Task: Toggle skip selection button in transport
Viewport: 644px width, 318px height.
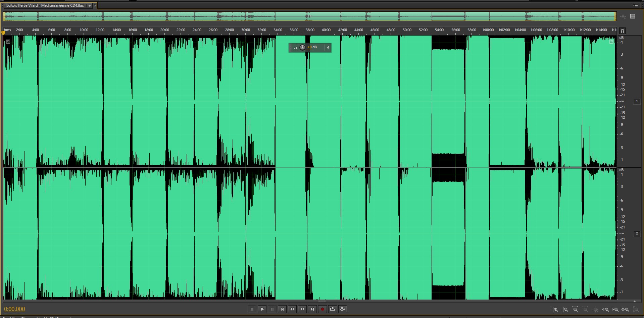Action: coord(343,309)
